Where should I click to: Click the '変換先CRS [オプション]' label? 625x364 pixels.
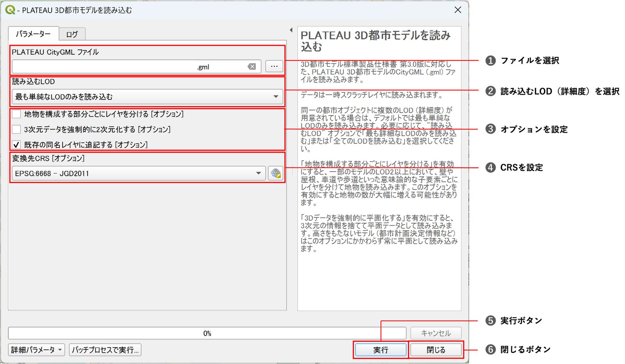[x=48, y=158]
